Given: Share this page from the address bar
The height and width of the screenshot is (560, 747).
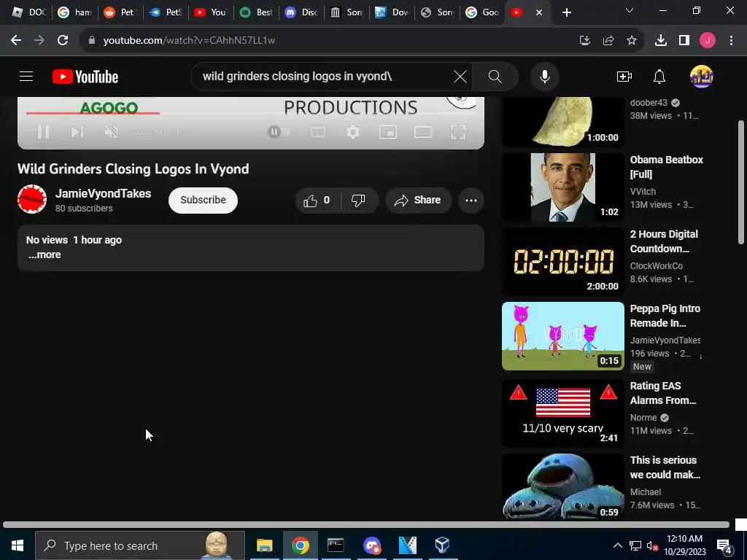Looking at the screenshot, I should (608, 41).
